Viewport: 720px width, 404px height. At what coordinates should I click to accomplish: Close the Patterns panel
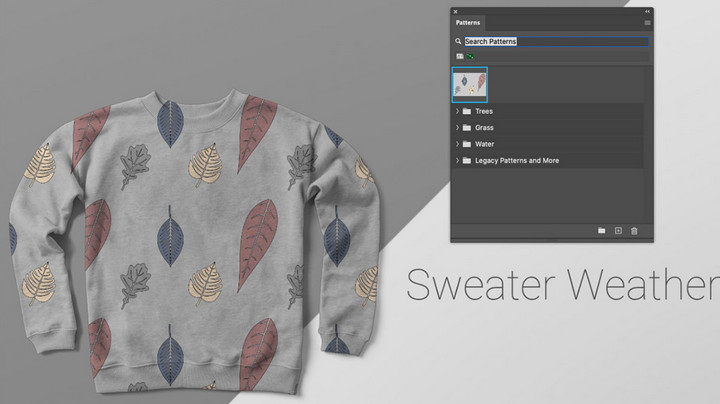[455, 11]
